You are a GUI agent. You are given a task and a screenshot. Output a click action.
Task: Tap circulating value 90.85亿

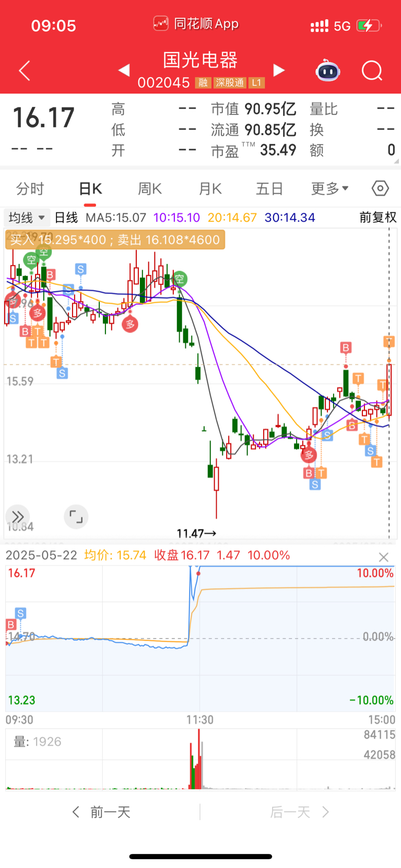tap(270, 129)
